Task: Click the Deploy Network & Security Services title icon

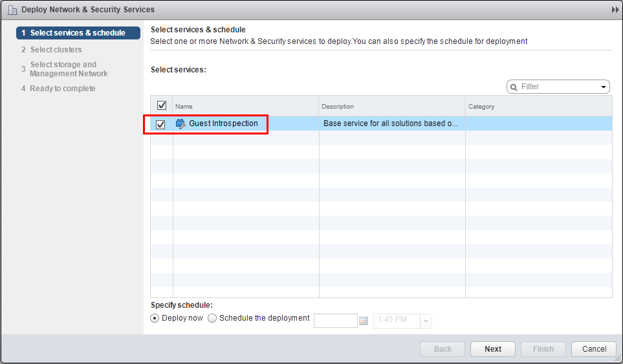Action: point(12,10)
